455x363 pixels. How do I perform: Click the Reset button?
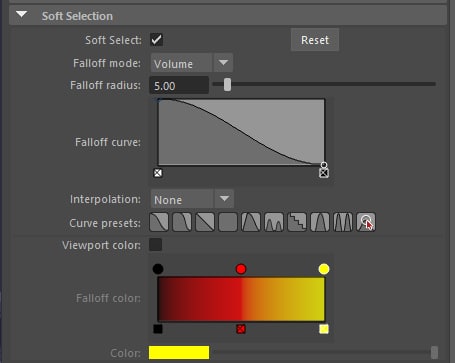pos(315,40)
